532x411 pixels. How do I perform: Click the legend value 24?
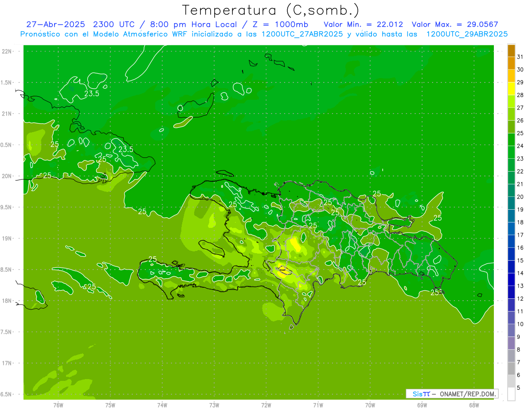[520, 146]
